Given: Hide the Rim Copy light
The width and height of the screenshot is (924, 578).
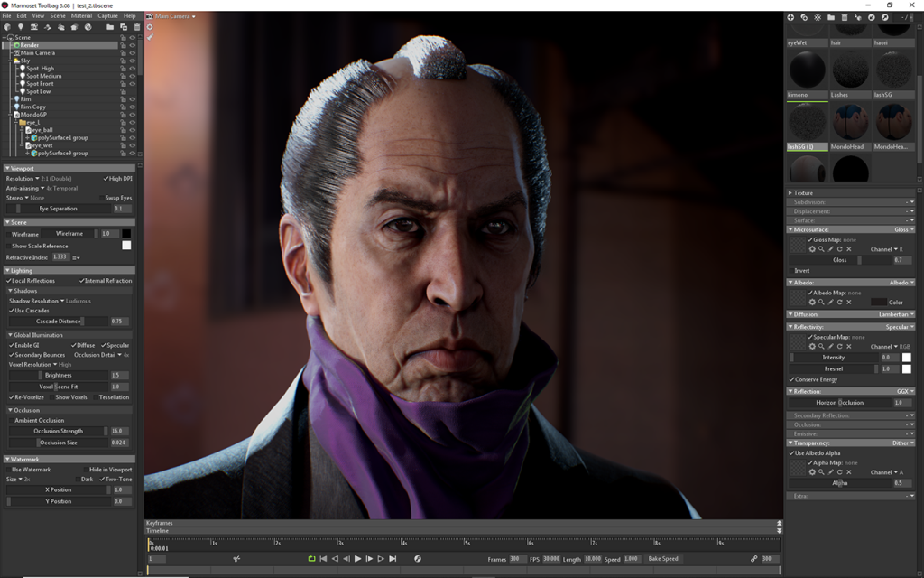Looking at the screenshot, I should (132, 107).
